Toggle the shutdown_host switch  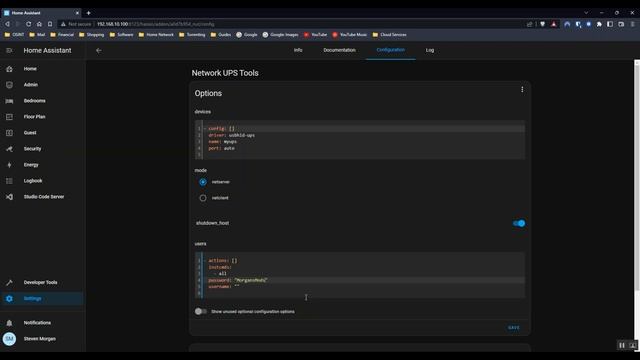[x=519, y=223]
